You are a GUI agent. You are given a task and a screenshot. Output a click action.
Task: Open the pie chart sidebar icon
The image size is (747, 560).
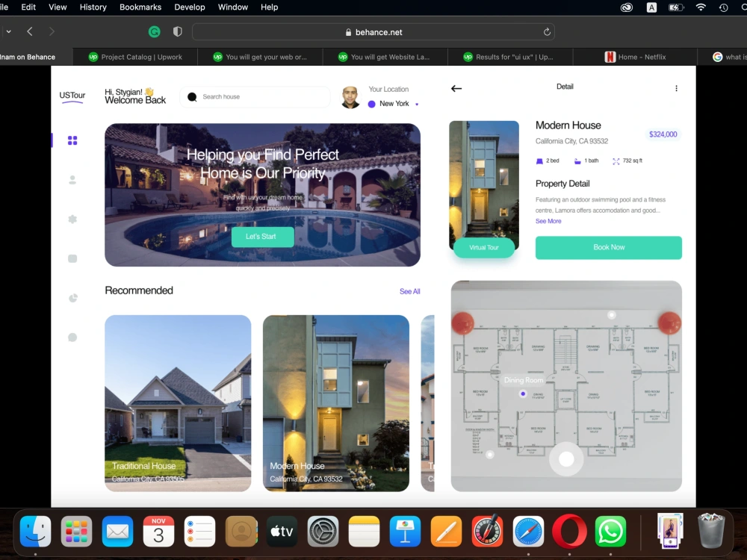pos(73,298)
